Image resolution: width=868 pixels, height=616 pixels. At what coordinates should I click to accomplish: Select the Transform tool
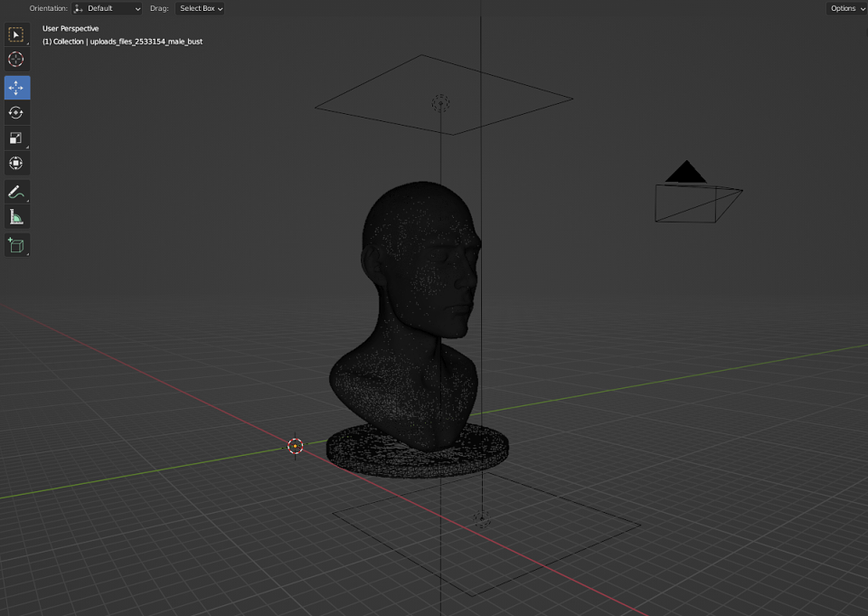coord(16,164)
